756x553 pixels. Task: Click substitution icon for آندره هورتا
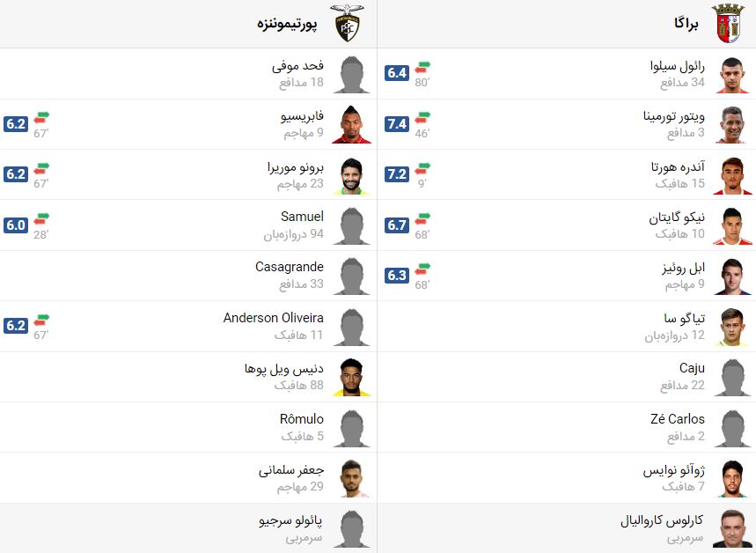(x=422, y=168)
